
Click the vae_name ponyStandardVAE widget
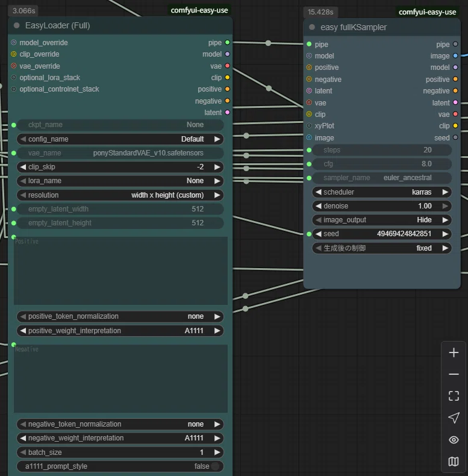pyautogui.click(x=120, y=153)
